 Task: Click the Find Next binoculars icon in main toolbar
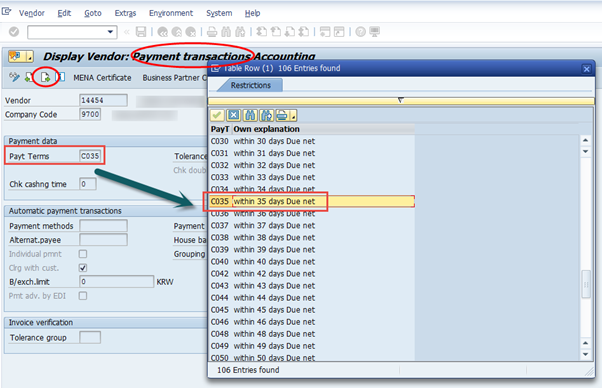(x=240, y=32)
